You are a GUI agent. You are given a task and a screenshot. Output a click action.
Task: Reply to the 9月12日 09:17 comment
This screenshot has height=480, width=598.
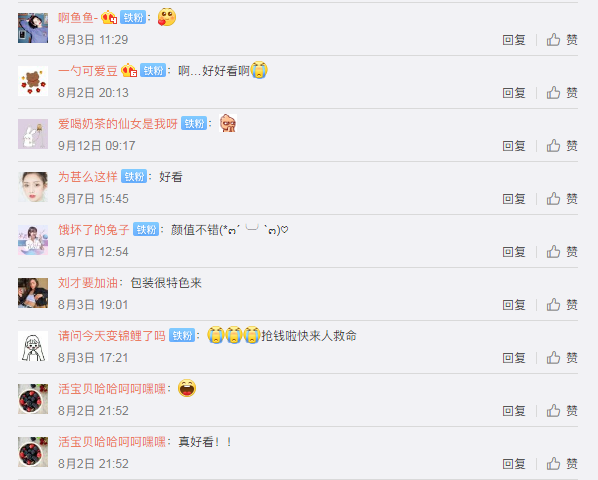pos(514,146)
